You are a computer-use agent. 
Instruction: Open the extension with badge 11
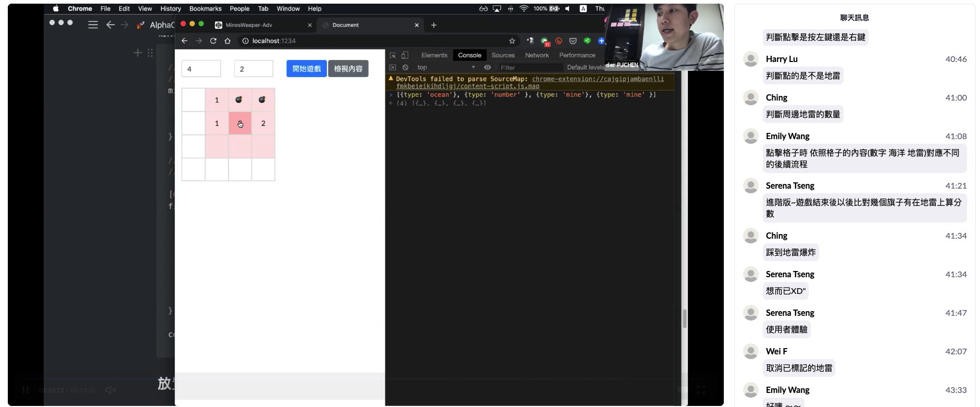tap(545, 41)
